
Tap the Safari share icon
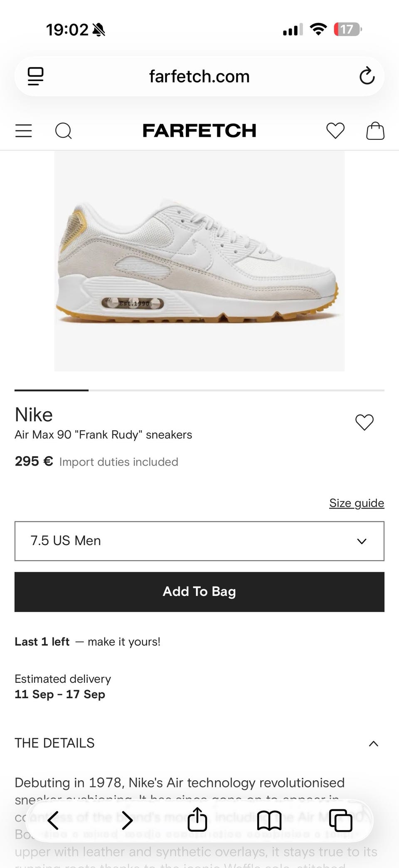tap(197, 820)
